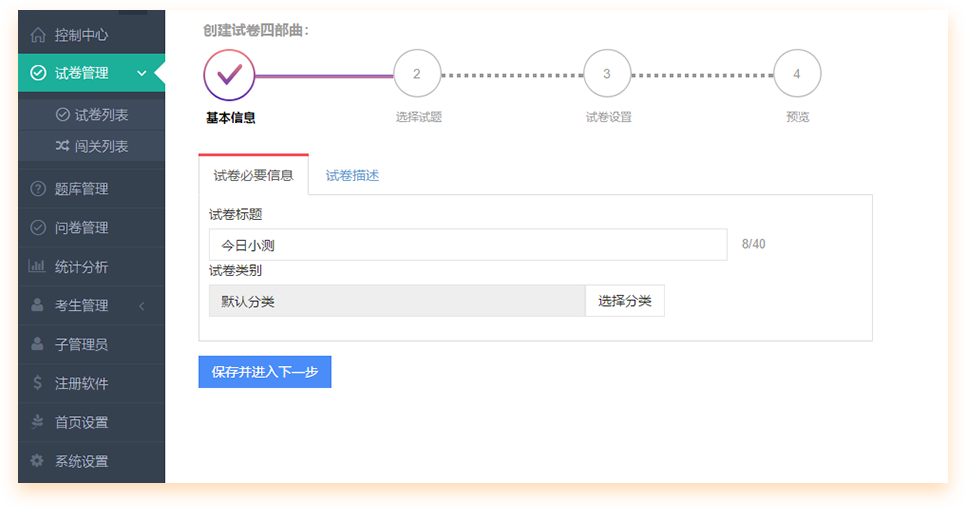Click the bar chart icon for 统计分析
Viewport: 966px width, 509px height.
(x=37, y=266)
